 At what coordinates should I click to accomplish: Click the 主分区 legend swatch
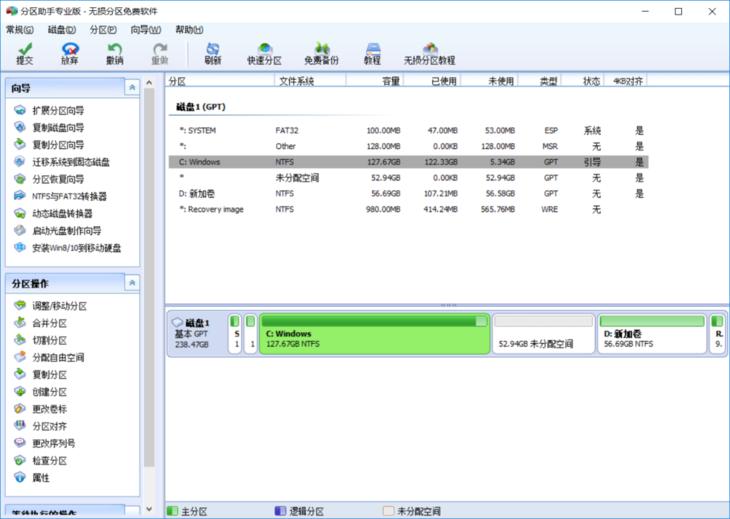click(x=172, y=511)
